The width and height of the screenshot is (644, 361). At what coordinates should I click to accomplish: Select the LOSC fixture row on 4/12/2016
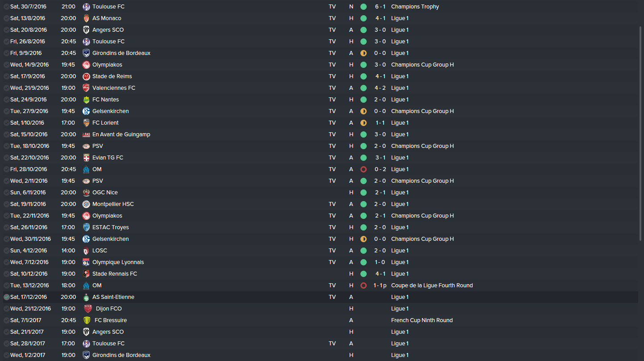click(x=321, y=251)
